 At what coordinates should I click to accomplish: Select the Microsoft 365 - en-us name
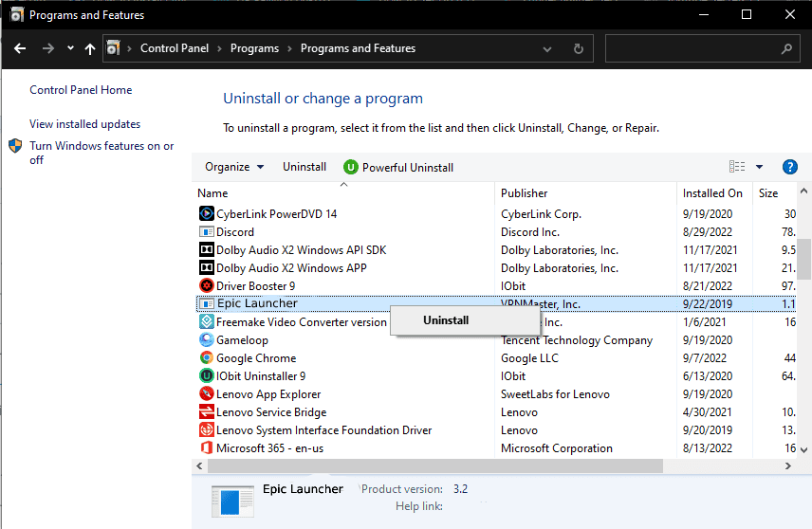pyautogui.click(x=269, y=448)
